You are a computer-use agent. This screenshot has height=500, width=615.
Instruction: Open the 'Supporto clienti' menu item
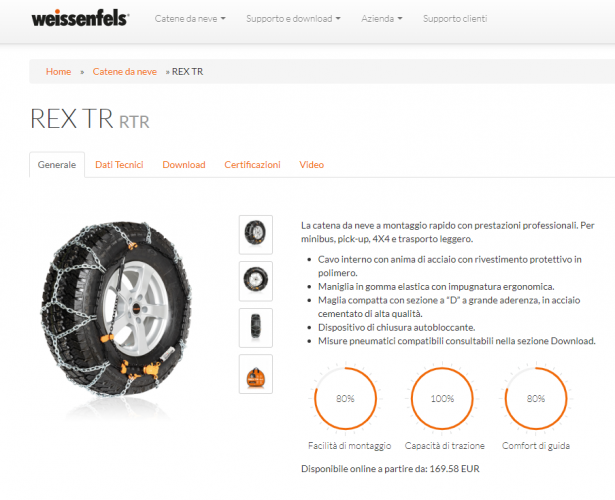pyautogui.click(x=455, y=18)
